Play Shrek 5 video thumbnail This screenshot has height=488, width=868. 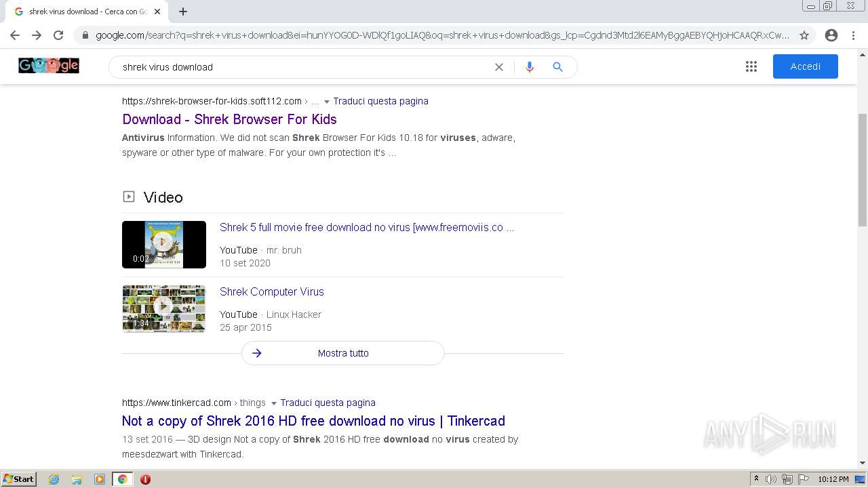[164, 245]
